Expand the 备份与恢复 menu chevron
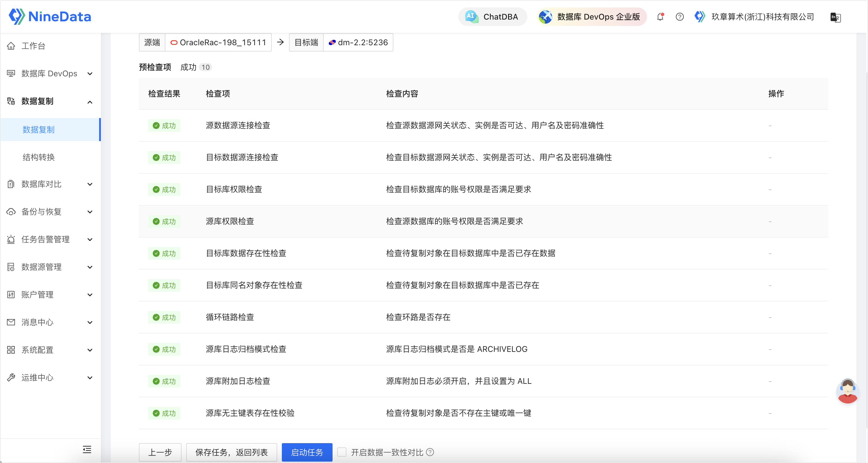 (x=90, y=212)
